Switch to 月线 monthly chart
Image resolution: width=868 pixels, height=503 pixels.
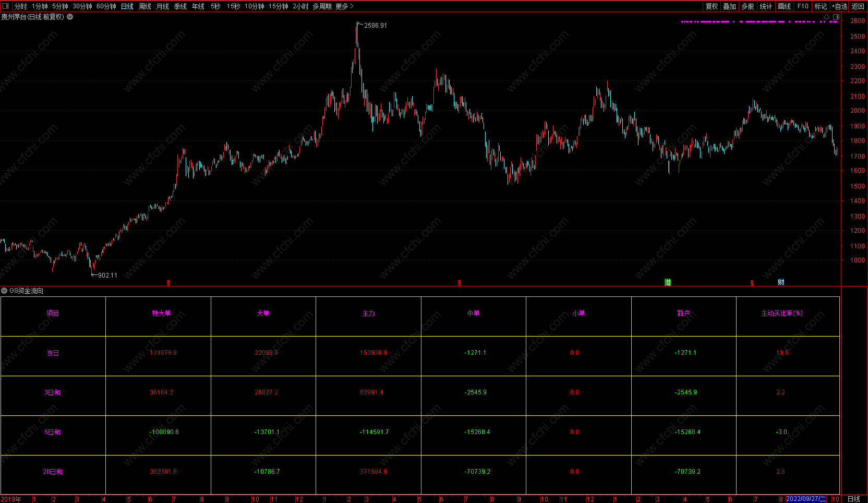[163, 6]
